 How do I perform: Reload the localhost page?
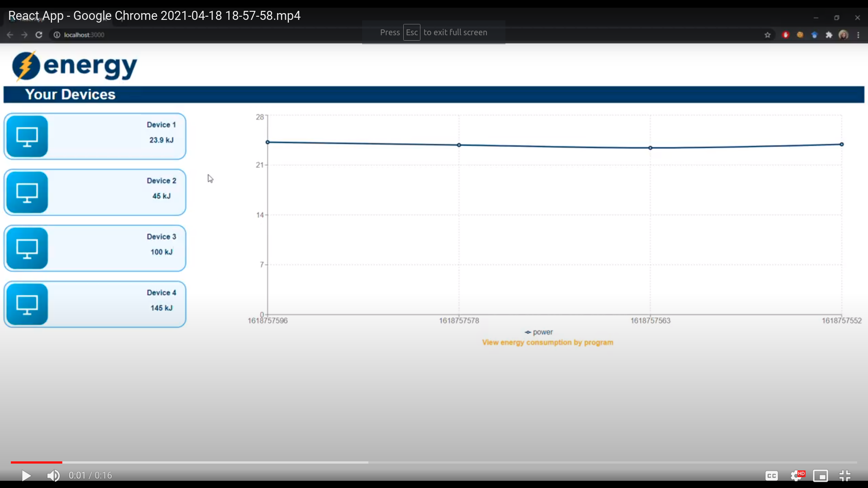coord(39,35)
